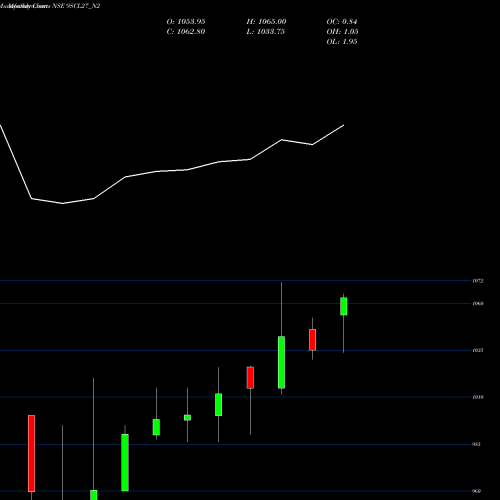Click the OC: 0.84 reading
Viewport: 500px width, 500px height.
pos(342,22)
